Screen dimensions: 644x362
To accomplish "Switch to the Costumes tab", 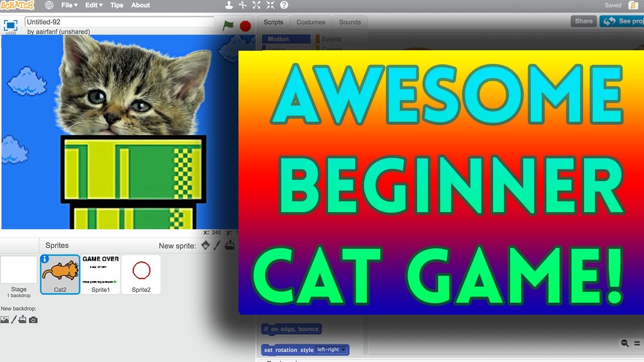I will pyautogui.click(x=311, y=22).
